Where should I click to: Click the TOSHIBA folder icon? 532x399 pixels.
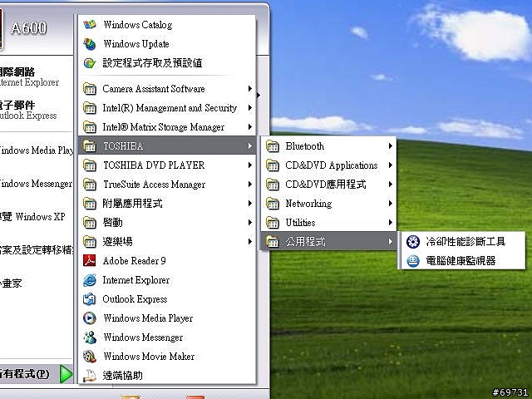click(x=90, y=146)
